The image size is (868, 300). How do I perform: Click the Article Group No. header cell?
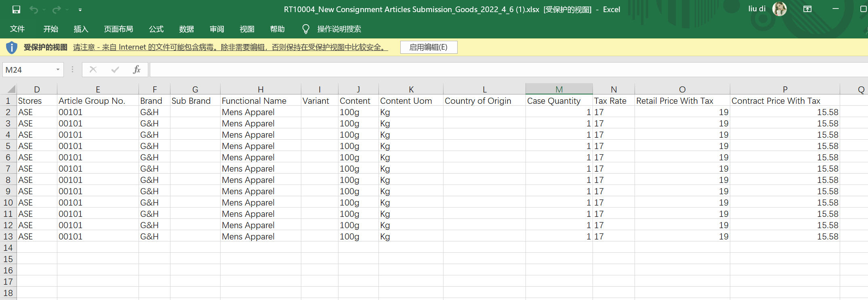coord(98,101)
